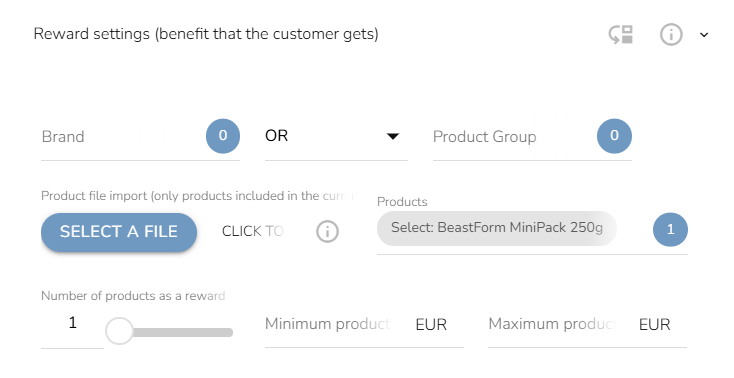
Task: Click the Maximum product price field
Action: [x=587, y=324]
